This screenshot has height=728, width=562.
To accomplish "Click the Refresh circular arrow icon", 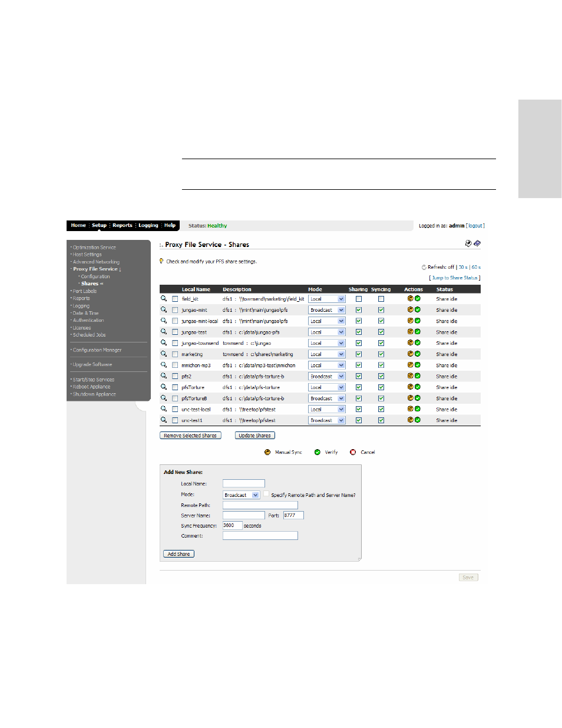I will click(424, 267).
